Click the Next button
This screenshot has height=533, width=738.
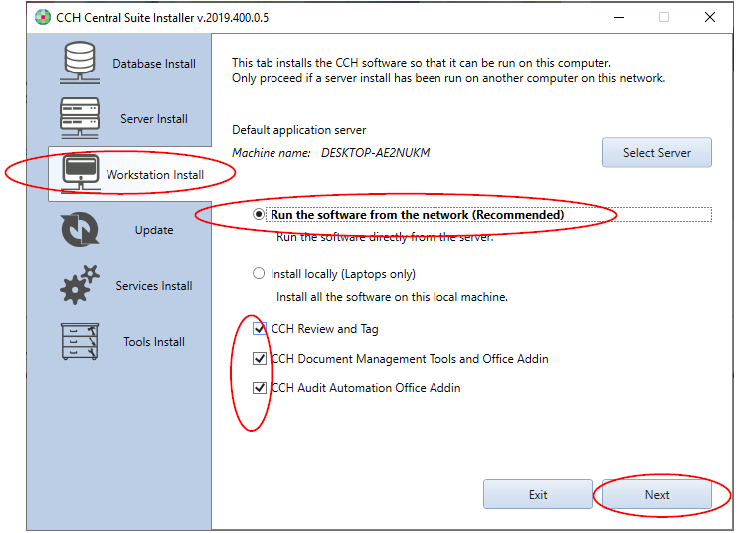(657, 494)
